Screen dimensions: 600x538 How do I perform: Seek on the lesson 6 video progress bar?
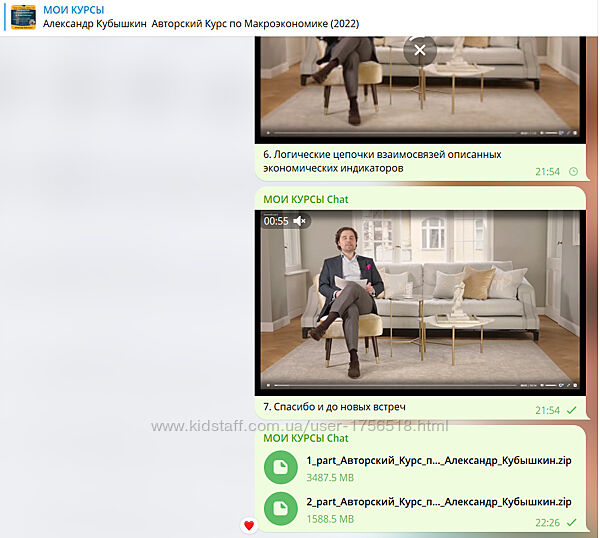(x=400, y=132)
